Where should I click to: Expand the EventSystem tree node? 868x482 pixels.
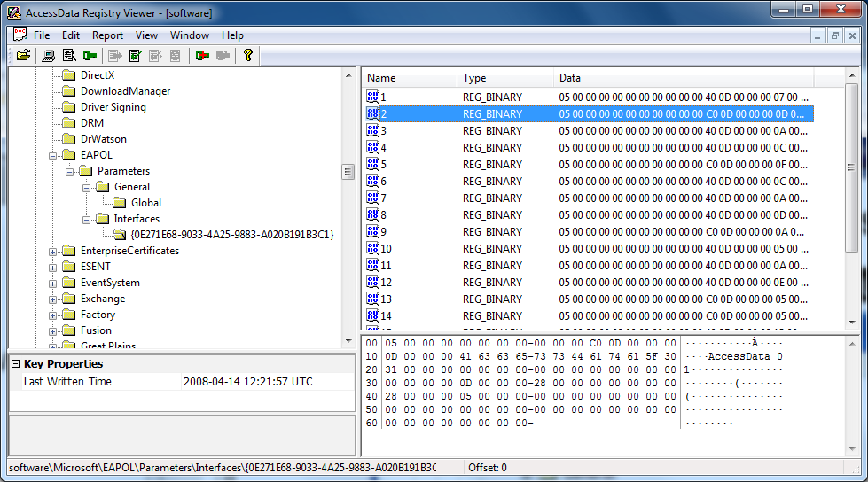52,284
